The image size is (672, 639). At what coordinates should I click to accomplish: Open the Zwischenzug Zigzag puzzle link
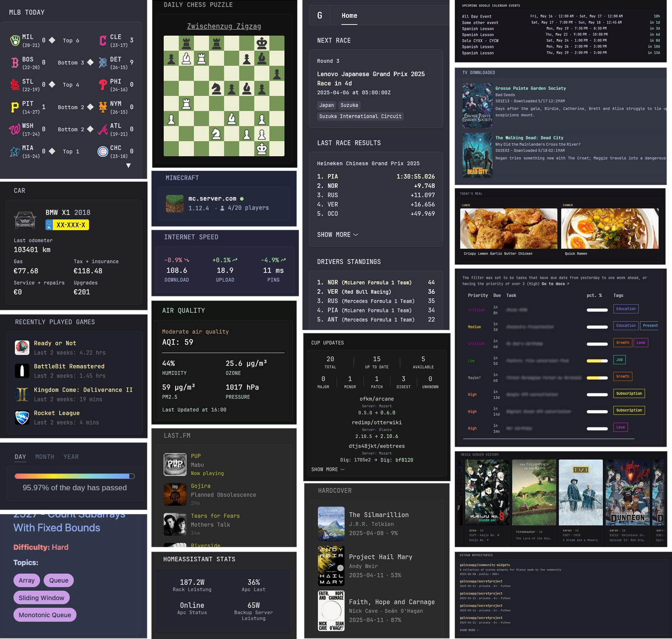coord(224,26)
